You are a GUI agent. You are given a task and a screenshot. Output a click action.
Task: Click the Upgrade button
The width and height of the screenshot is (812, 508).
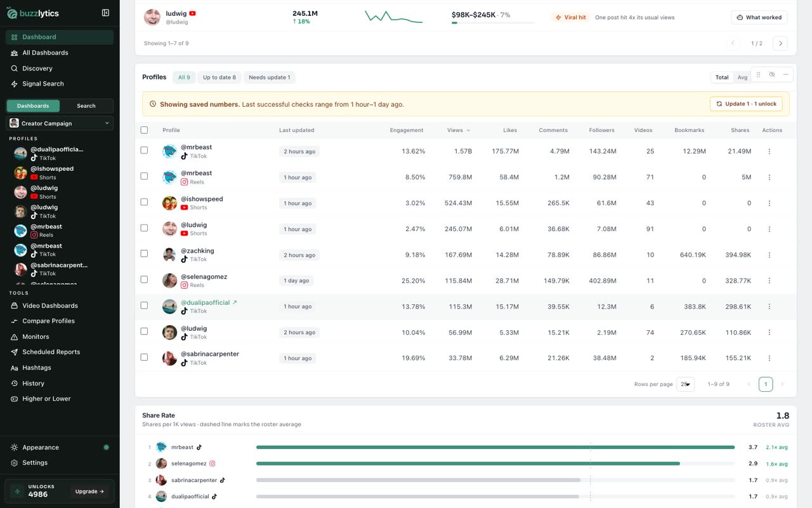click(90, 491)
